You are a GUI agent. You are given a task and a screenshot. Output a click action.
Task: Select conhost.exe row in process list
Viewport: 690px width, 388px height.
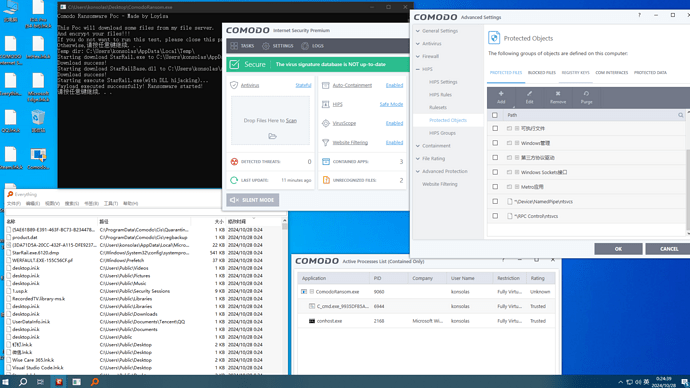click(x=426, y=321)
